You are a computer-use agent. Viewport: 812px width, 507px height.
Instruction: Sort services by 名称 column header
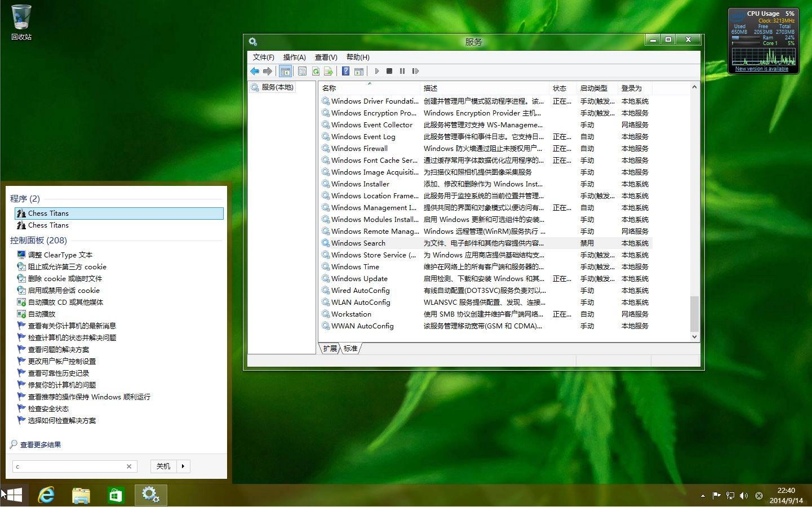pos(369,88)
